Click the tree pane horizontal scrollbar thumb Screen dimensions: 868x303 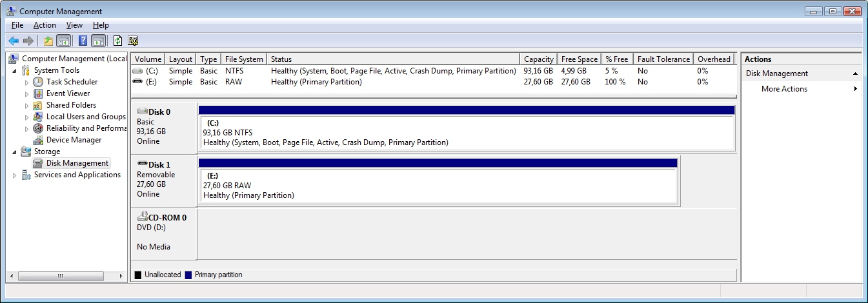pyautogui.click(x=61, y=276)
